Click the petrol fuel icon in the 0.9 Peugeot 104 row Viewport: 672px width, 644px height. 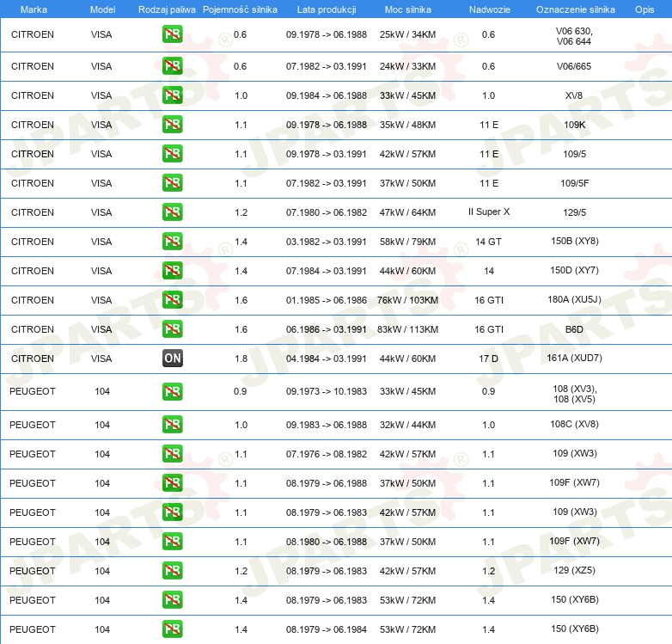coord(172,391)
